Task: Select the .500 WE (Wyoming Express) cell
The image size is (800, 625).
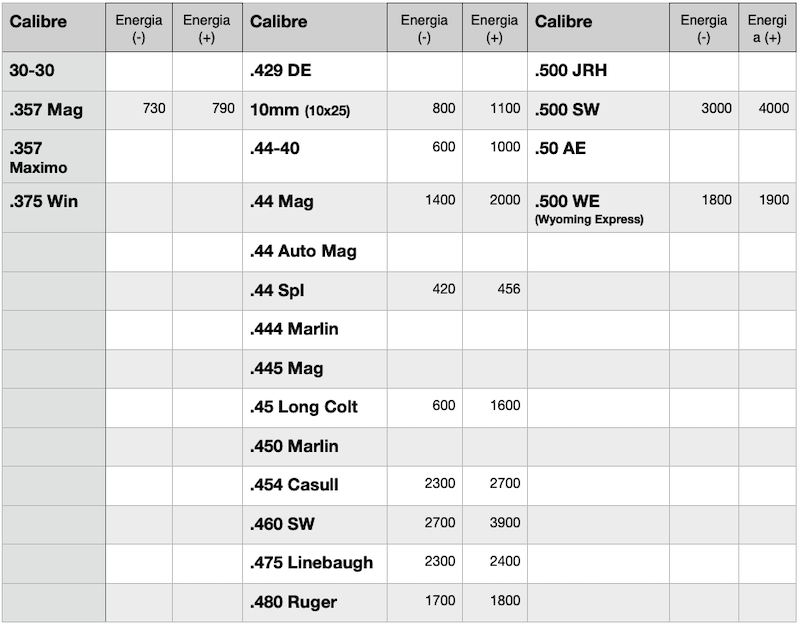Action: (x=590, y=208)
